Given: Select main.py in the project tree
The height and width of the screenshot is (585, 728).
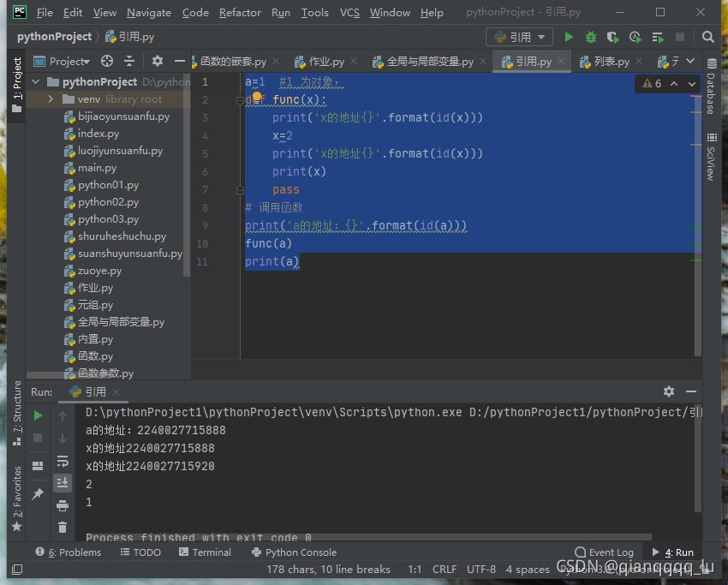Looking at the screenshot, I should tap(97, 168).
